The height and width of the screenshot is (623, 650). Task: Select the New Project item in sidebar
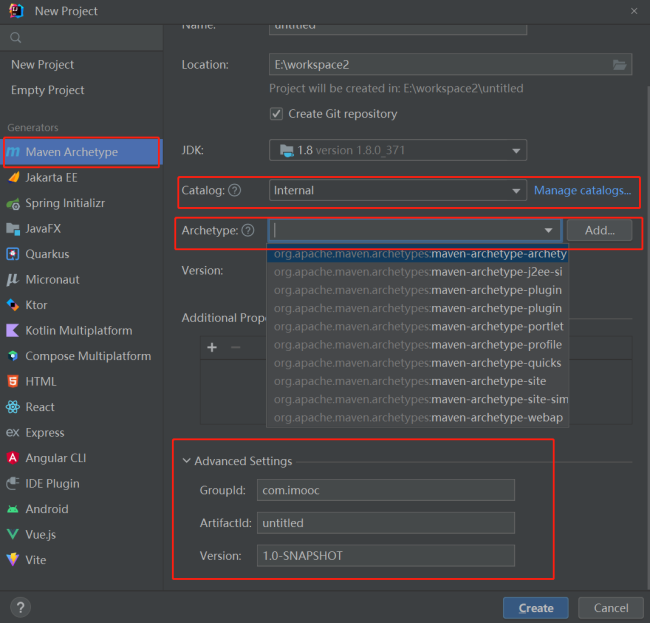point(42,65)
